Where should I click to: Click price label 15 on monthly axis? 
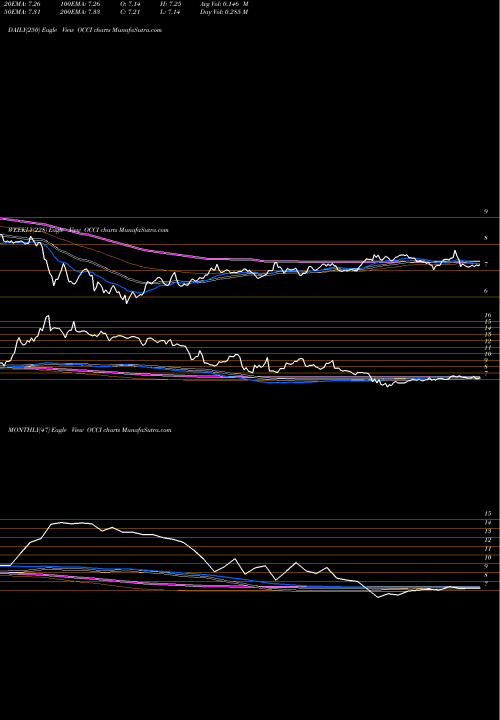coord(488,513)
